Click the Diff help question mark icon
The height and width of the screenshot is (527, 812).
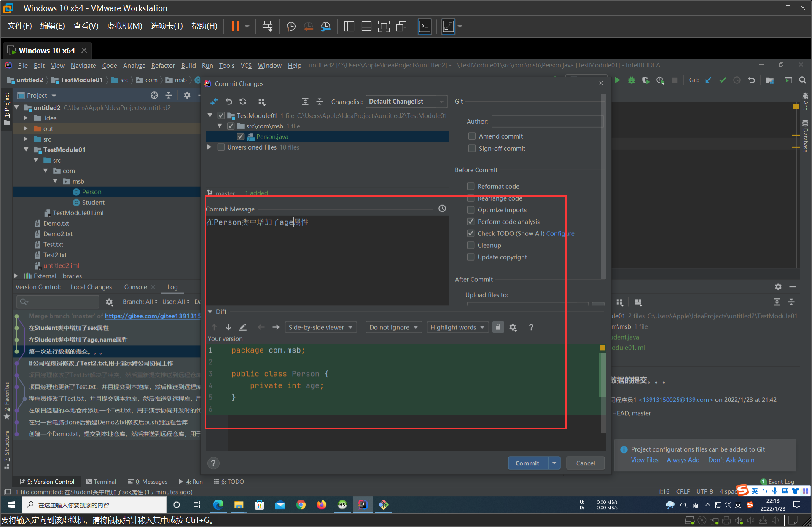pyautogui.click(x=531, y=327)
